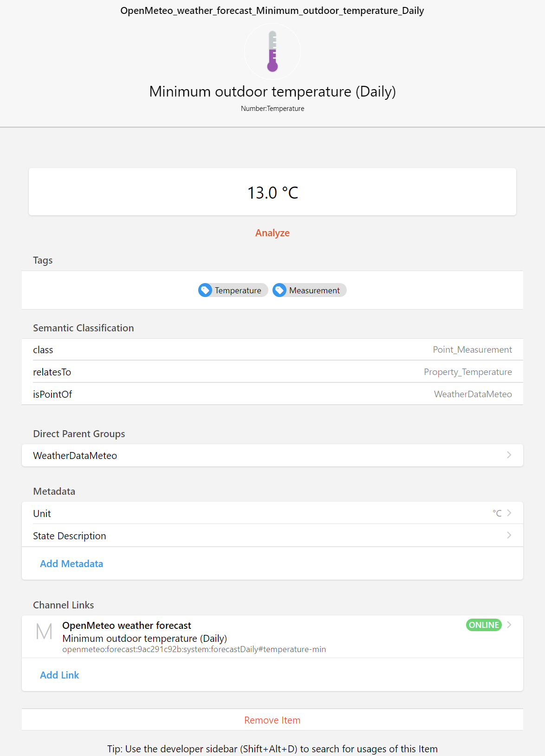The image size is (545, 756).
Task: Click the isPointOf WeatherDataMeteo row
Action: click(x=272, y=394)
